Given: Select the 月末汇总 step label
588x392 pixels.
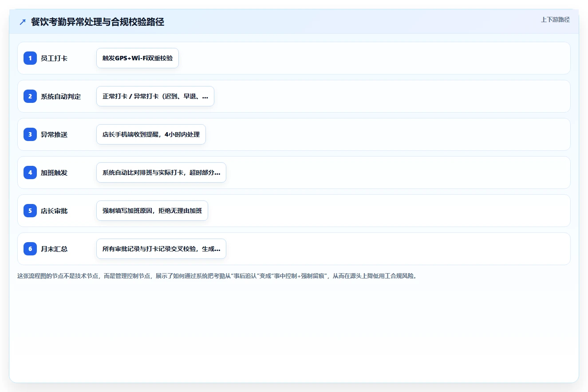Looking at the screenshot, I should [x=54, y=249].
